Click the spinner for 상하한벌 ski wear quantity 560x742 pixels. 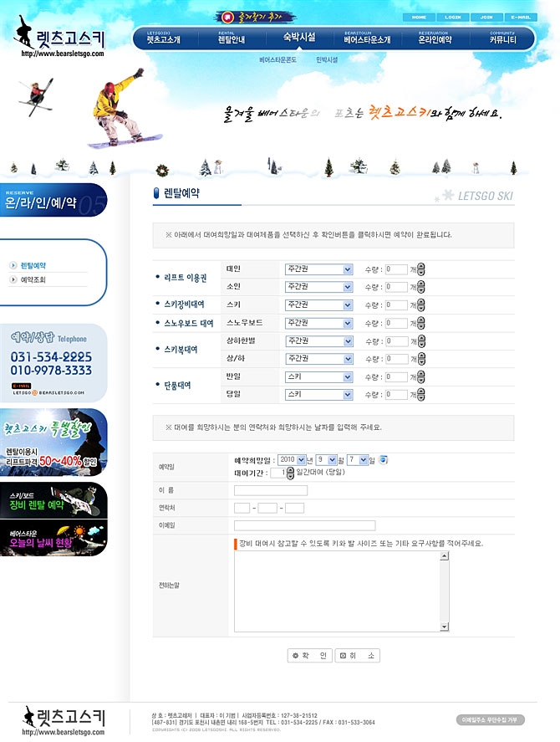click(421, 340)
